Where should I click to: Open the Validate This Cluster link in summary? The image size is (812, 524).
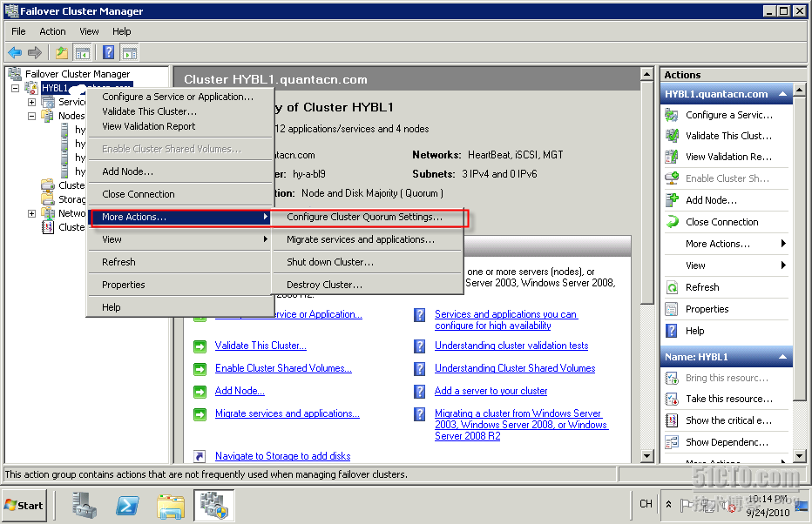coord(261,346)
